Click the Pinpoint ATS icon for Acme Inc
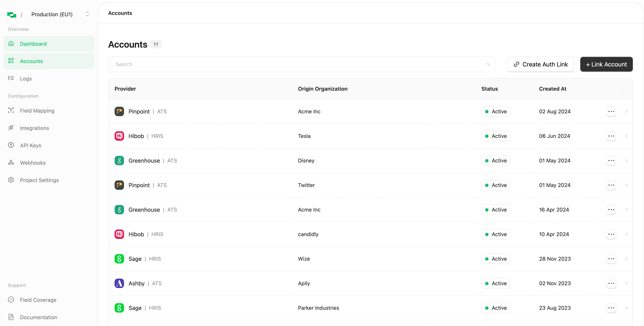The width and height of the screenshot is (644, 326). [x=119, y=111]
